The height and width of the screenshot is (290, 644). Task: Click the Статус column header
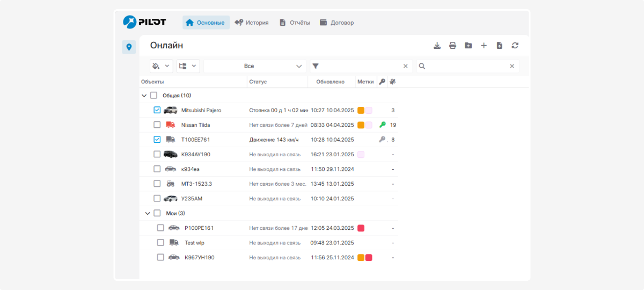pyautogui.click(x=258, y=82)
